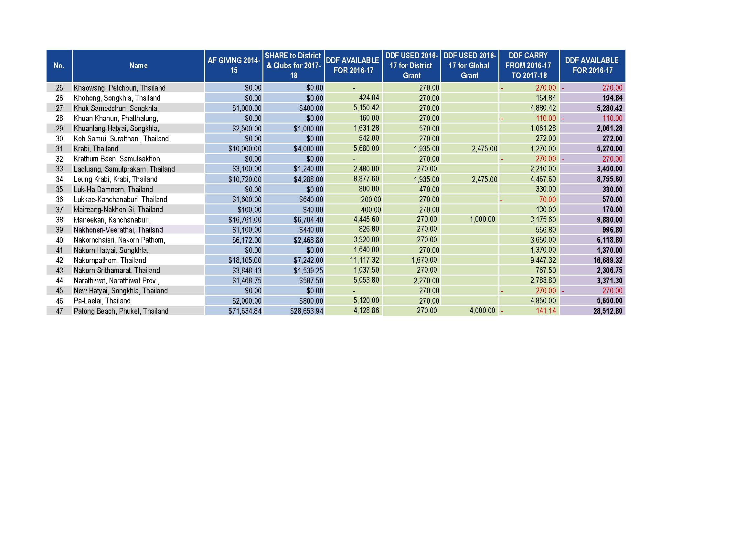Select the DDF value "11,117.32"
This screenshot has height=535, width=756.
pyautogui.click(x=365, y=260)
